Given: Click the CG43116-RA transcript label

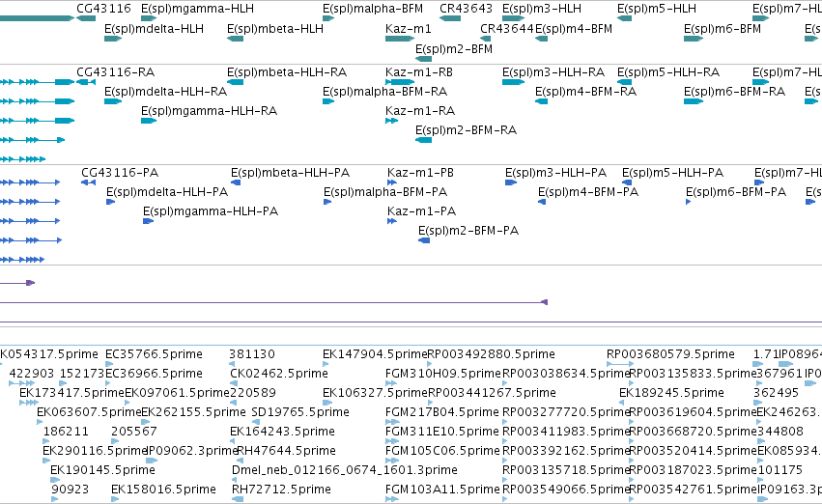Looking at the screenshot, I should (116, 72).
